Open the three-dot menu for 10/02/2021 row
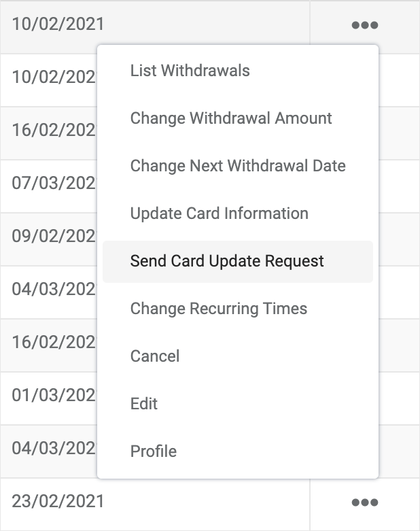This screenshot has height=531, width=420. coord(365,25)
